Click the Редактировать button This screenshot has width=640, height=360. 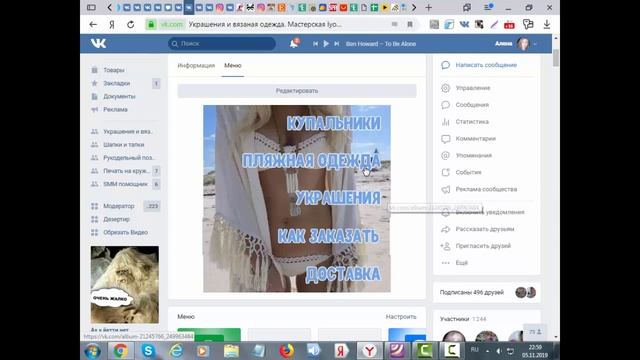click(297, 91)
